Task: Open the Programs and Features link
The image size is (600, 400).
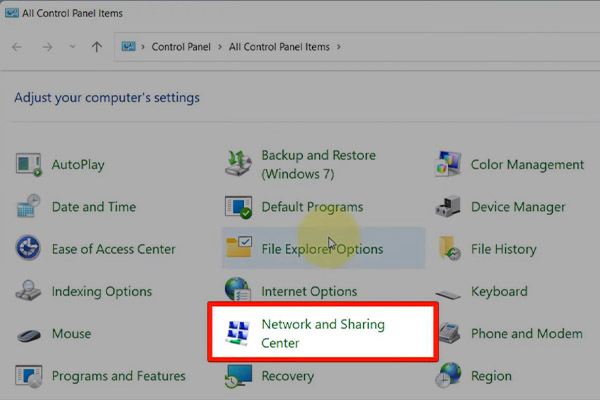Action: point(119,376)
